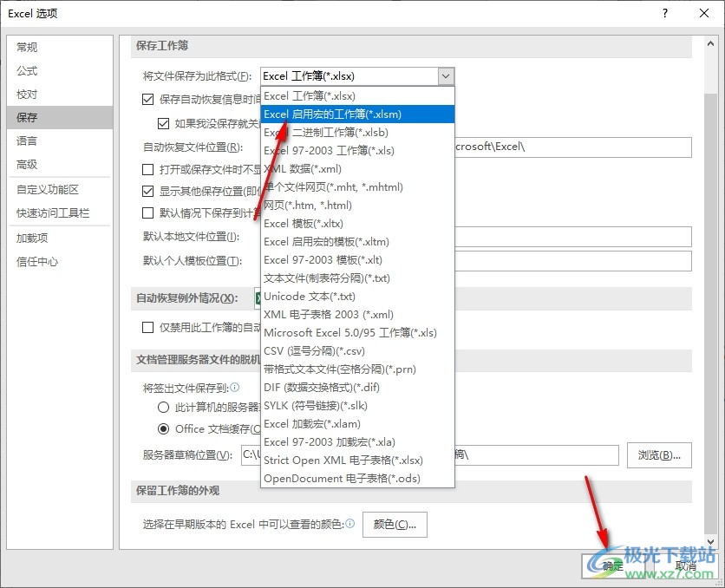Choose Microsoft Excel 5.0/95 工作簿(*.xls) option
Image resolution: width=725 pixels, height=588 pixels.
coord(357,333)
